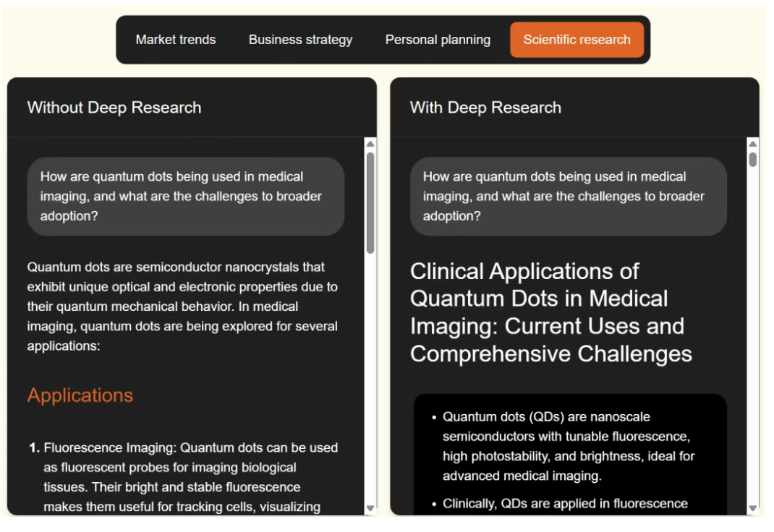Click scroll-up arrow in With Deep Research panel

click(x=752, y=143)
